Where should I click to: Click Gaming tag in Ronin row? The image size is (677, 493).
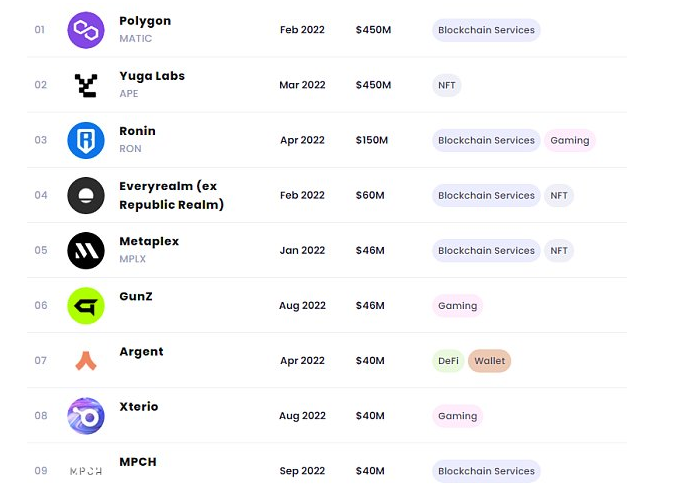(x=569, y=140)
